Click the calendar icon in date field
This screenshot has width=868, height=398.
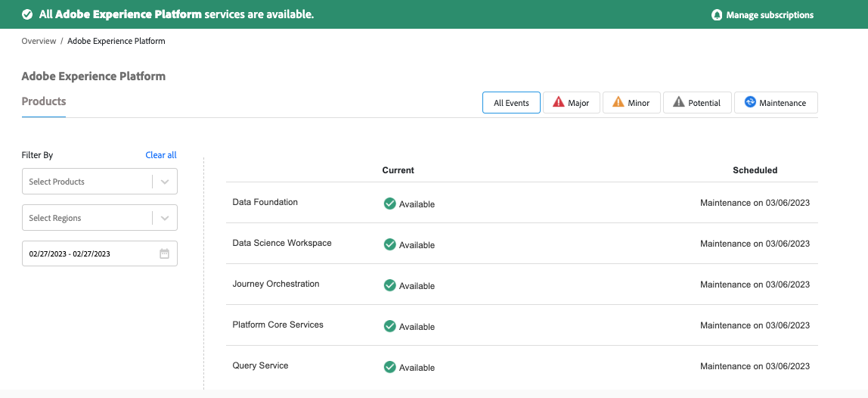coord(164,254)
